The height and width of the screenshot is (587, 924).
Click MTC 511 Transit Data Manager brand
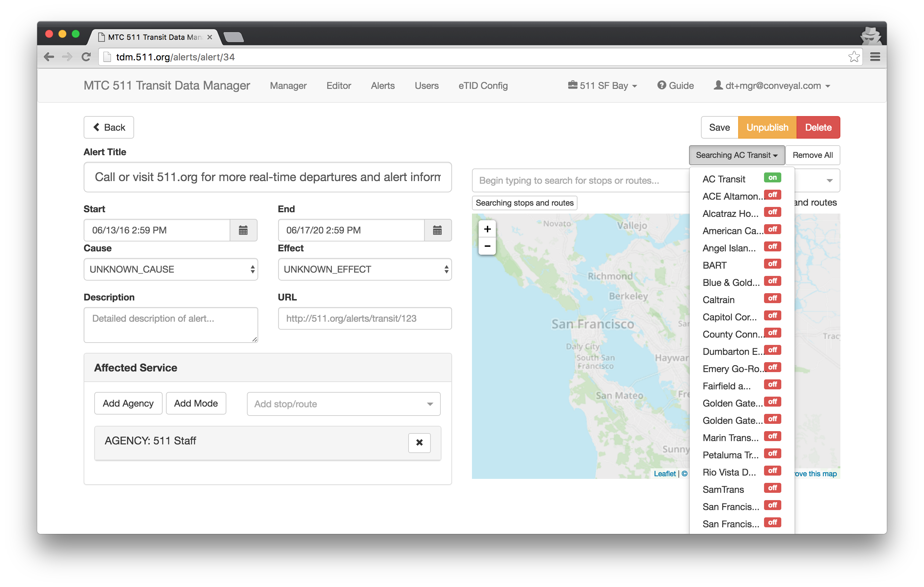(167, 86)
